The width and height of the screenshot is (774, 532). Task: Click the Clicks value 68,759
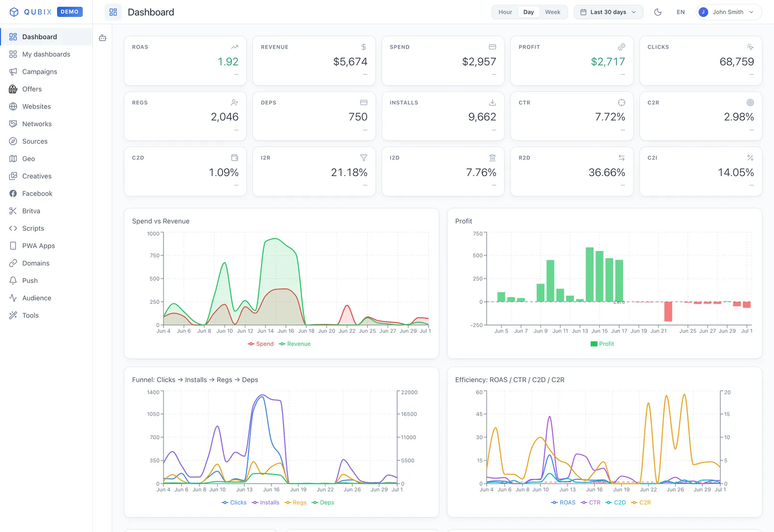coord(736,62)
